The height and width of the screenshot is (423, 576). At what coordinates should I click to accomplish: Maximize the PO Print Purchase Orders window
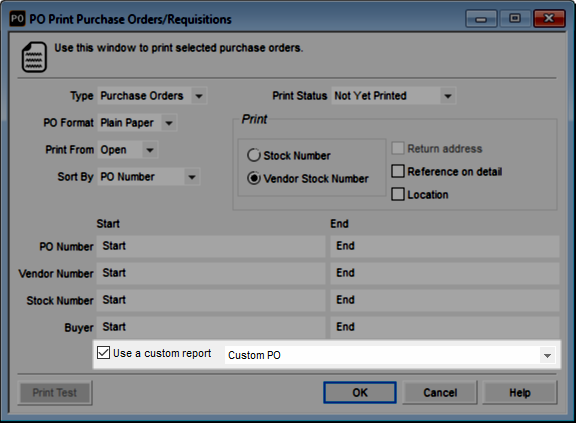coord(515,19)
